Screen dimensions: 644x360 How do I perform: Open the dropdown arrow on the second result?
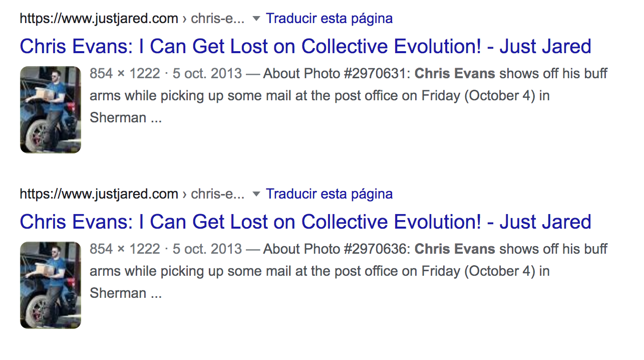(256, 195)
